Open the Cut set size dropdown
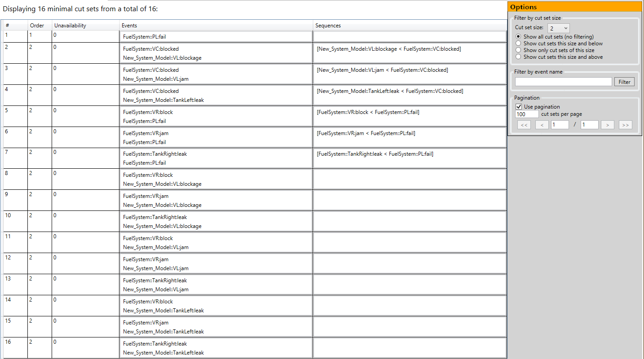The width and height of the screenshot is (644, 359). [558, 28]
